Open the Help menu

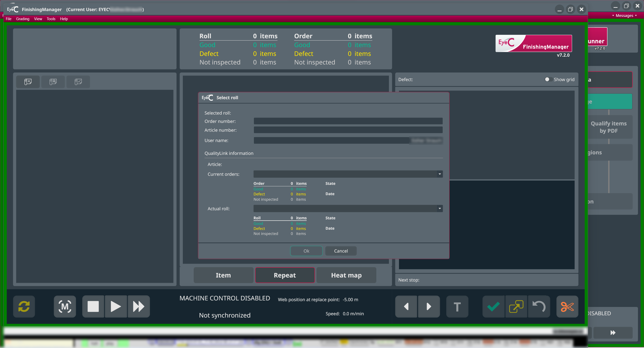[x=64, y=19]
